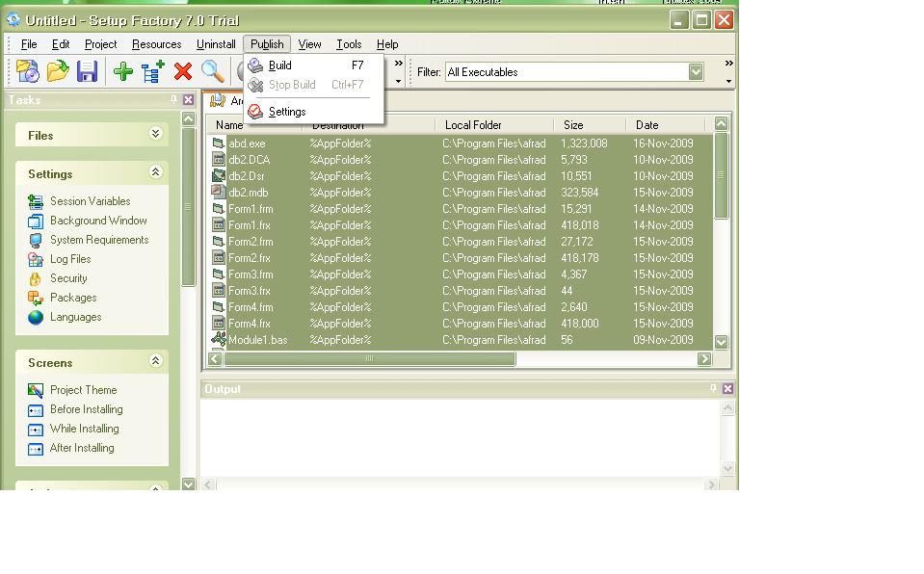Open Settings in the Publish menu
The height and width of the screenshot is (574, 924).
[314, 112]
